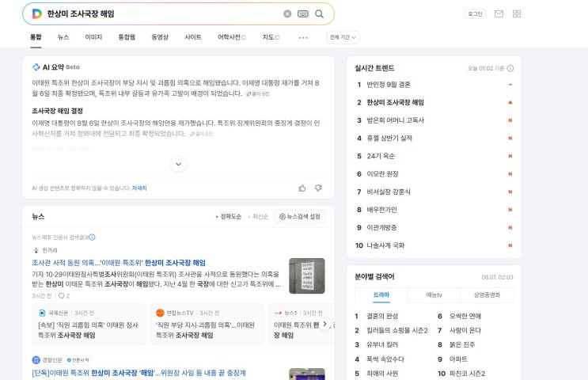Open drama keyword 폭싹 속았수다
This screenshot has height=380, width=588.
[385, 359]
